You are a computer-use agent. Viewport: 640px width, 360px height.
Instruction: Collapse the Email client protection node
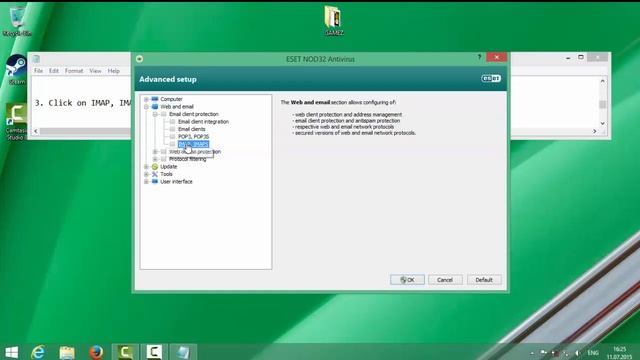tap(155, 114)
